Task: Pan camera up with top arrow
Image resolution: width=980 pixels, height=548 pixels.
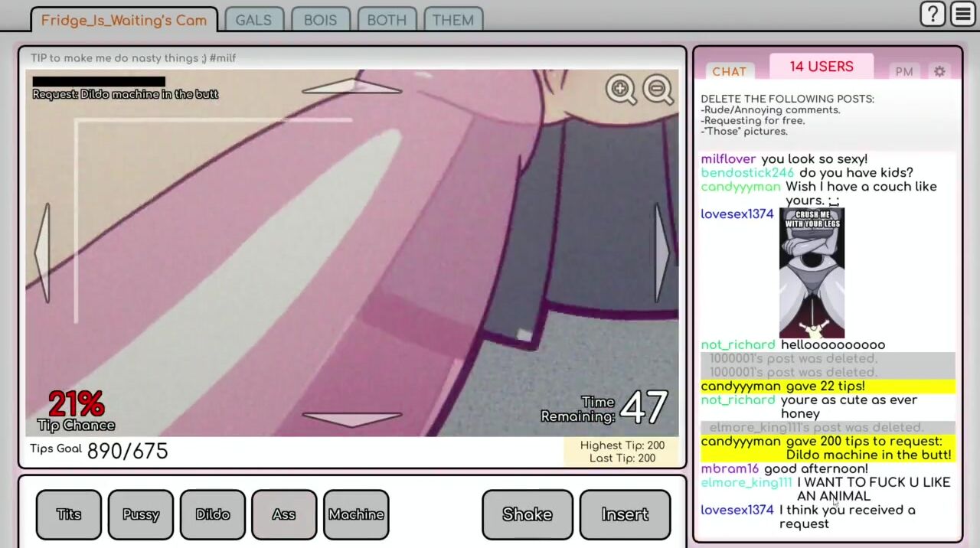Action: pos(352,86)
